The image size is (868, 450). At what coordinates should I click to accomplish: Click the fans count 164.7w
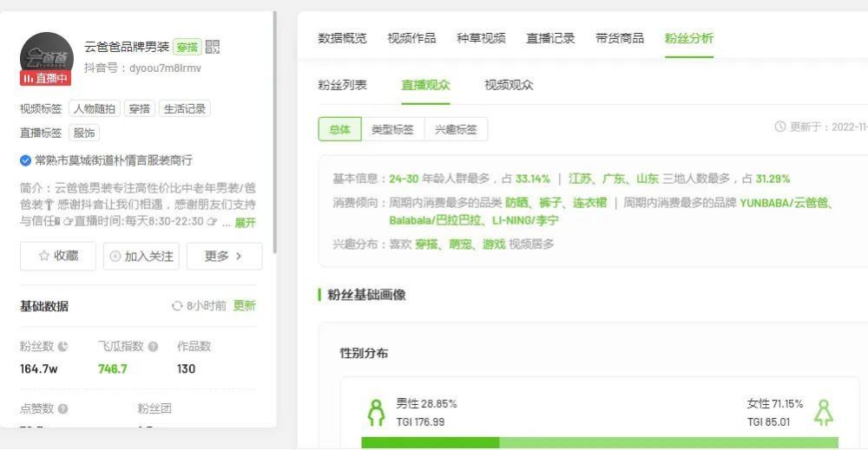click(x=39, y=368)
